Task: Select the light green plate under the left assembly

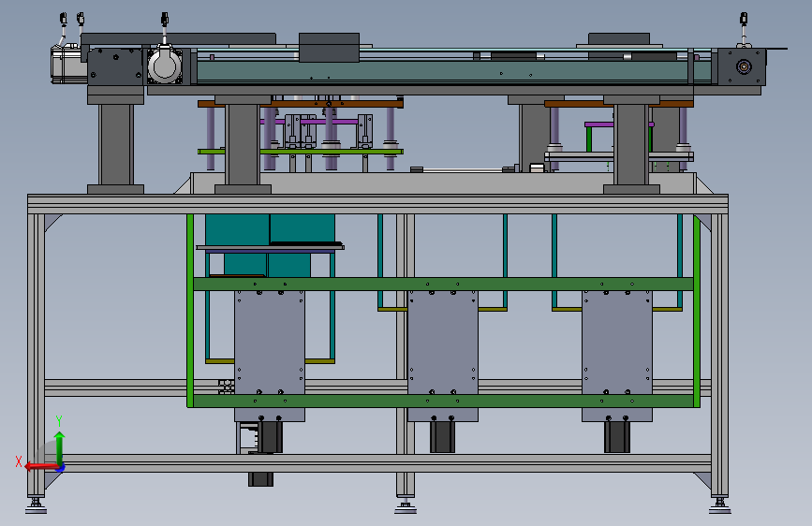Action: click(x=301, y=152)
